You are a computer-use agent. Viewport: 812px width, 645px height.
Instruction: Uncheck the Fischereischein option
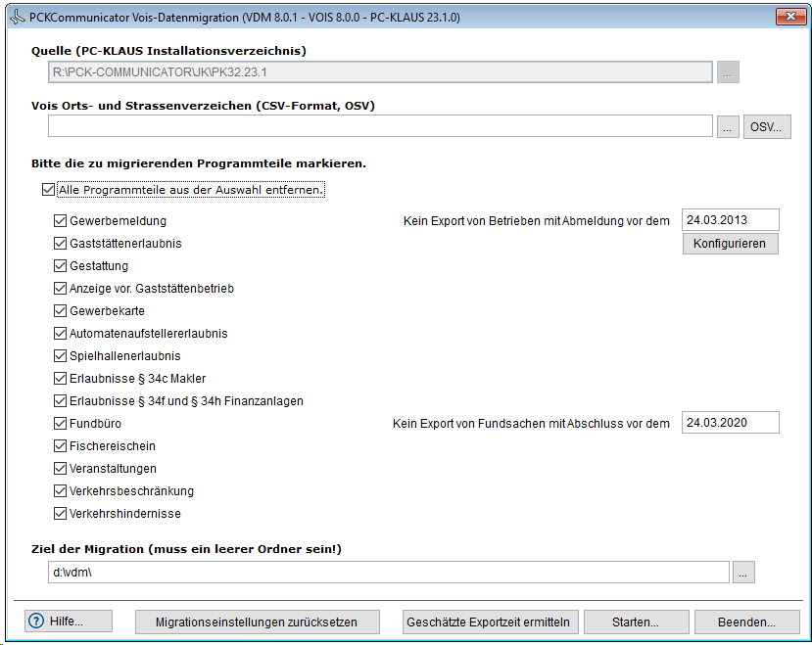(60, 446)
